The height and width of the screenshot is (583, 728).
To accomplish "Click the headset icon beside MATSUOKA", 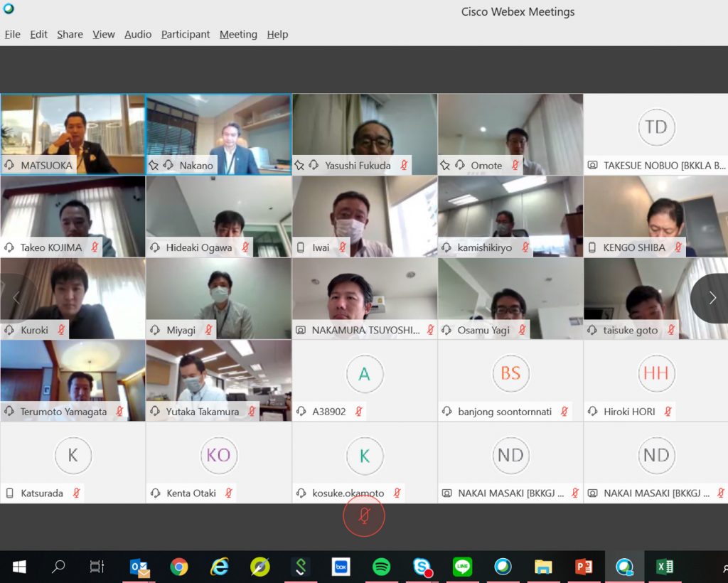I will (10, 165).
